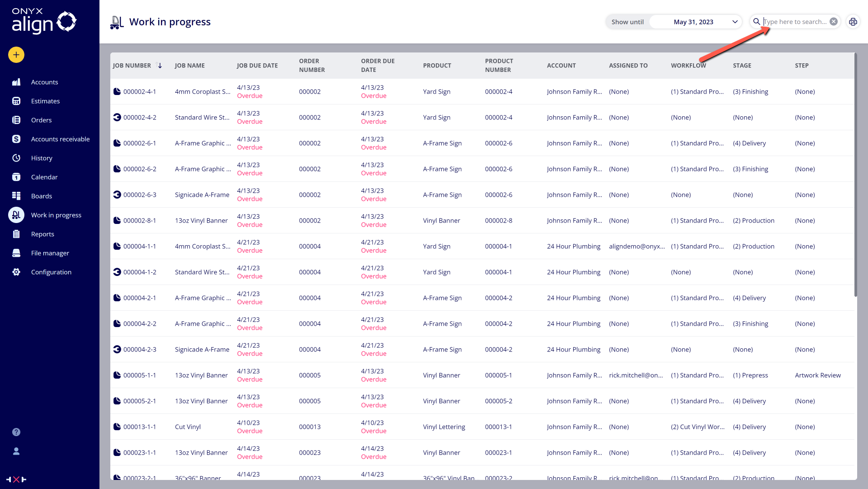Open Accounts from the sidebar menu
Image resolution: width=868 pixels, height=489 pixels.
click(x=44, y=82)
